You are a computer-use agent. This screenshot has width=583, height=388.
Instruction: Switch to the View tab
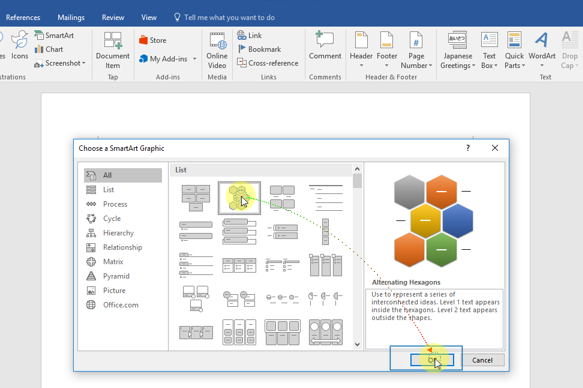click(149, 17)
